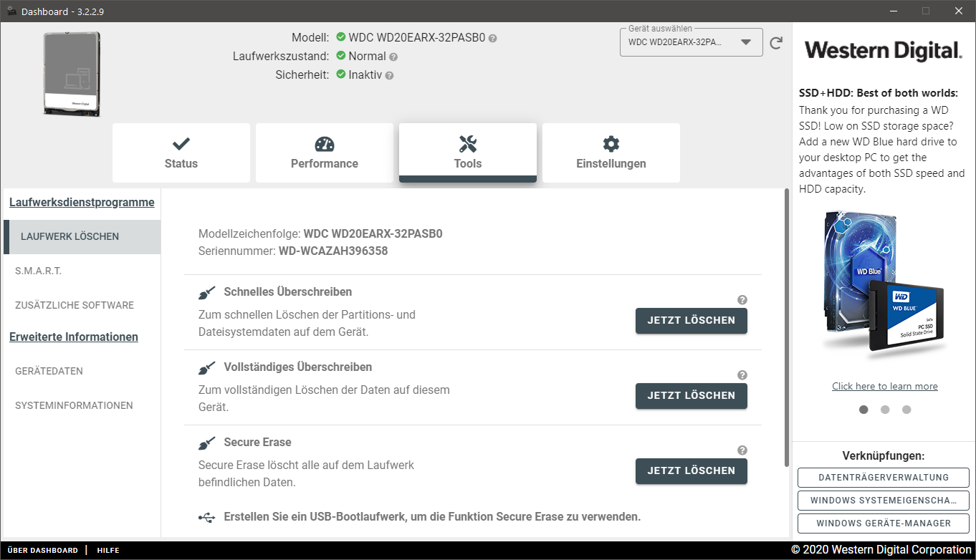
Task: Open ZUSÄTZLICHE SOFTWARE in the sidebar
Action: tap(82, 306)
